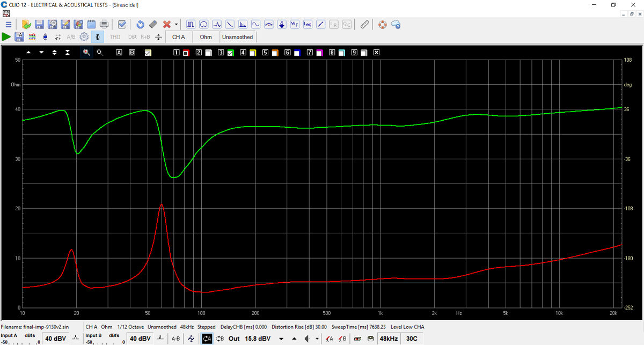Toggle the highlighted phase marker button

(x=97, y=37)
